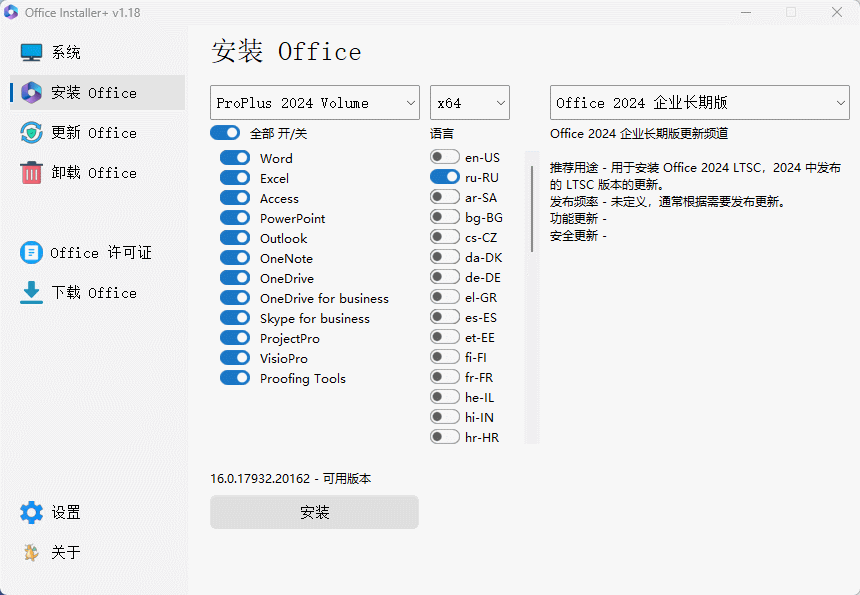Click the shield refresh icon for 更新 Office

point(31,133)
